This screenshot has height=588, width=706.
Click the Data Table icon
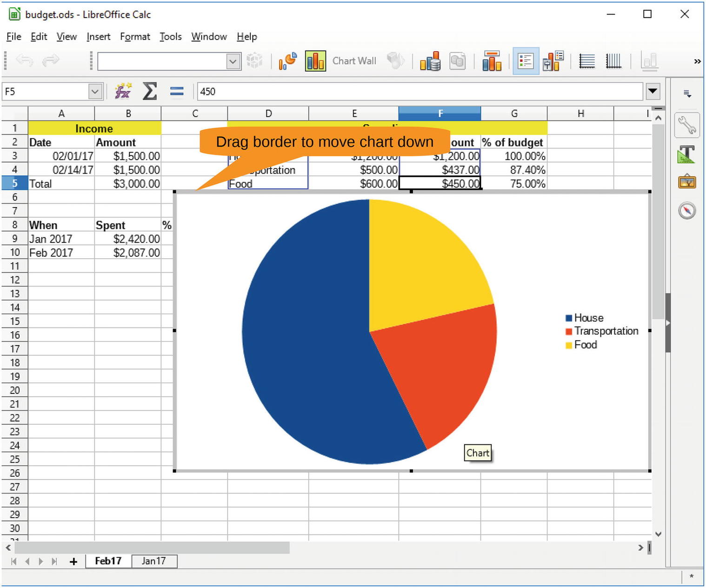coord(458,61)
